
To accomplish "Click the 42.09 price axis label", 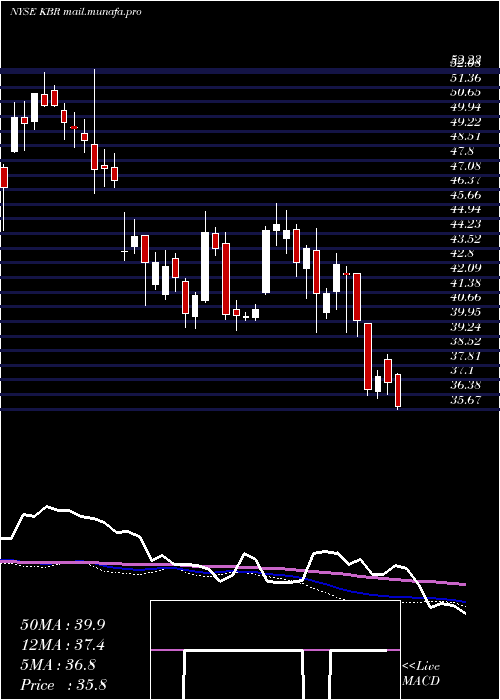I will tap(465, 267).
